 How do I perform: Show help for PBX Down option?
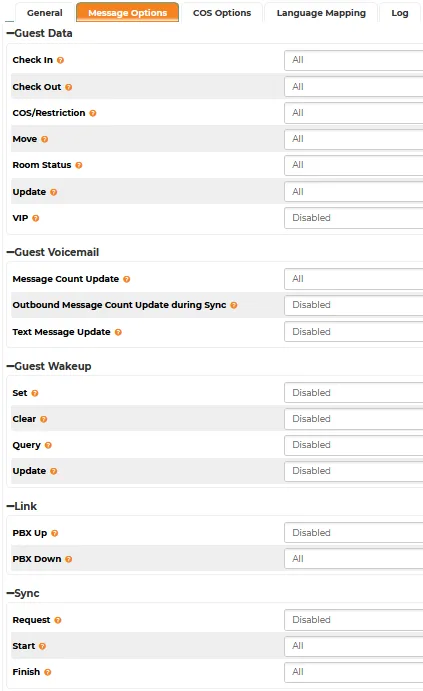69,559
